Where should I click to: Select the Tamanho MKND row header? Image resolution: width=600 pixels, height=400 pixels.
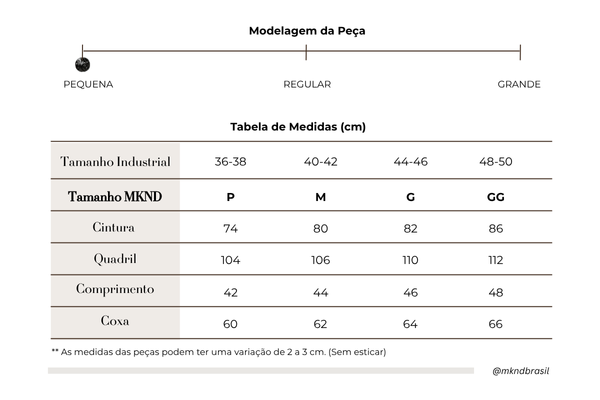(115, 197)
